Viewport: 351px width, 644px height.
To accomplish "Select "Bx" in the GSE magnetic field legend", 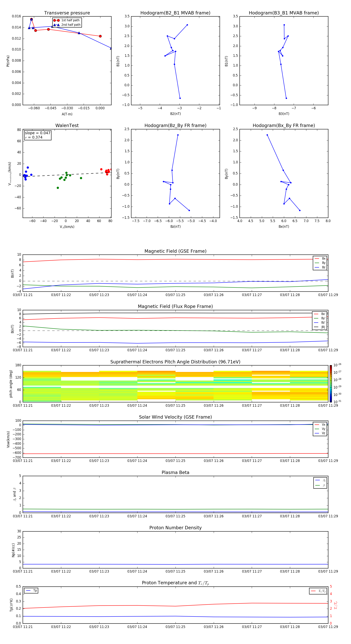I will point(320,259).
